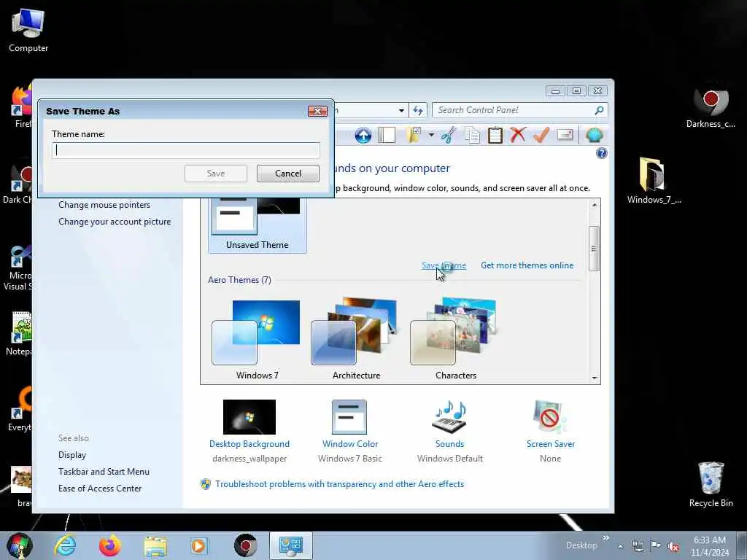Open the dark Chrome taskbar icon
This screenshot has width=747, height=560.
coord(246,545)
